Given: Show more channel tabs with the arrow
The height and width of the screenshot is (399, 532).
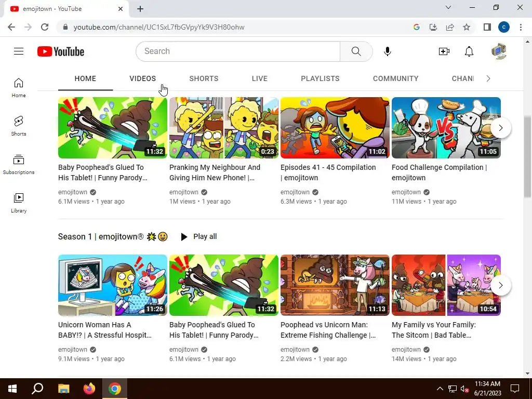Looking at the screenshot, I should (488, 79).
